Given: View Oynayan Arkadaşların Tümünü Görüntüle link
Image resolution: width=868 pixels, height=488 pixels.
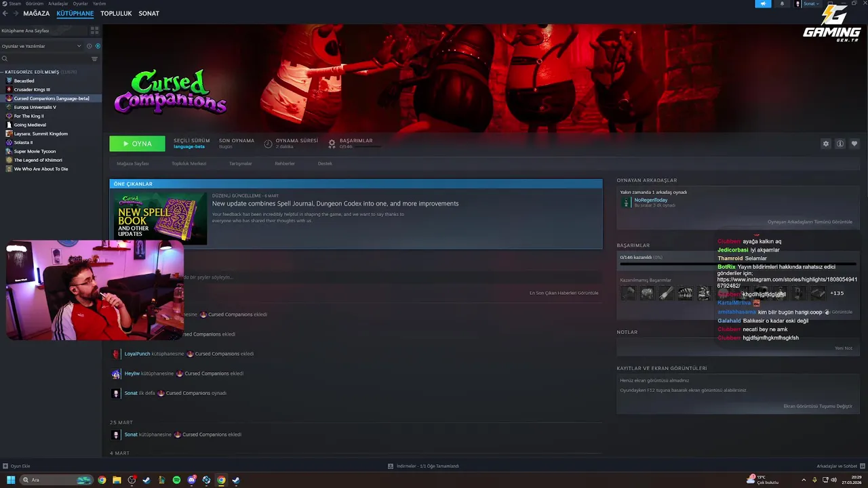Looking at the screenshot, I should (x=810, y=222).
